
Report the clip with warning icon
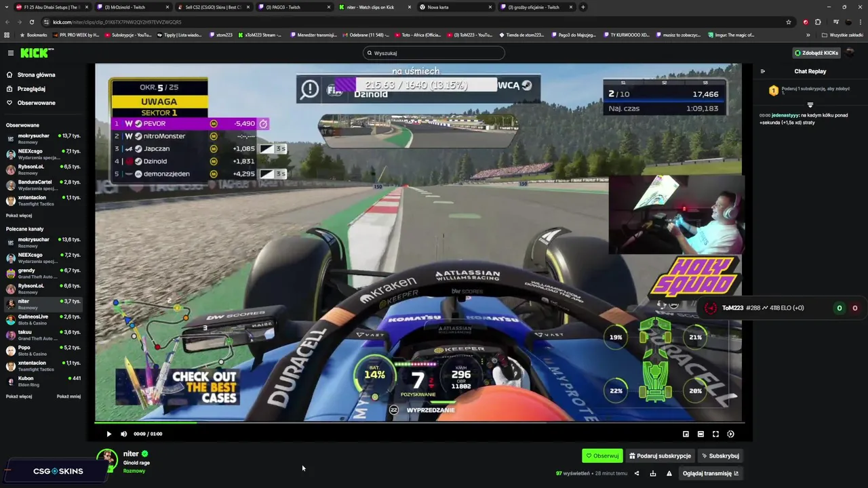click(669, 474)
